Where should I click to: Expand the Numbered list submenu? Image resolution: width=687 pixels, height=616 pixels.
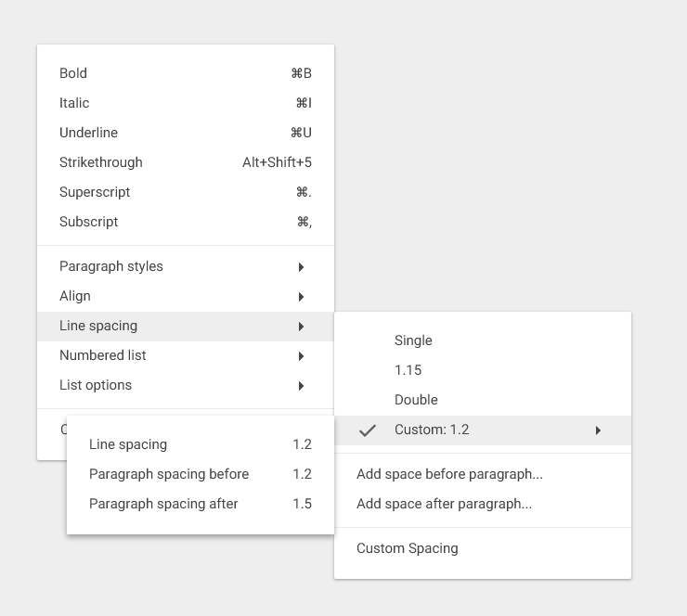[301, 356]
